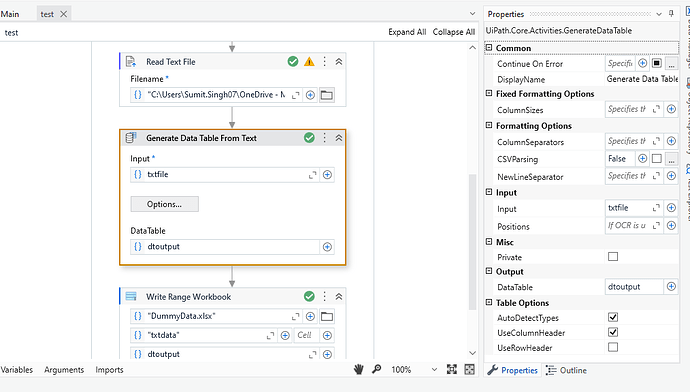The height and width of the screenshot is (392, 690).
Task: Click plus button next to DummyData.xlsx field
Action: click(x=310, y=316)
